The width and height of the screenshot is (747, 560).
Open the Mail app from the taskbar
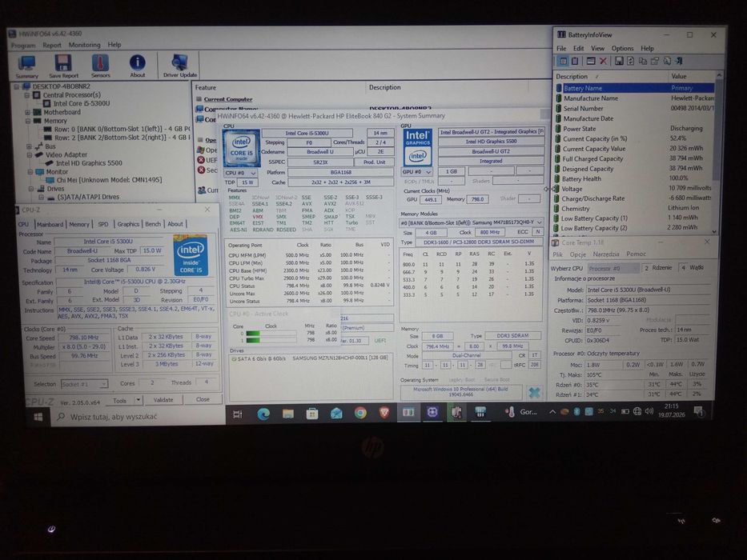coord(336,414)
